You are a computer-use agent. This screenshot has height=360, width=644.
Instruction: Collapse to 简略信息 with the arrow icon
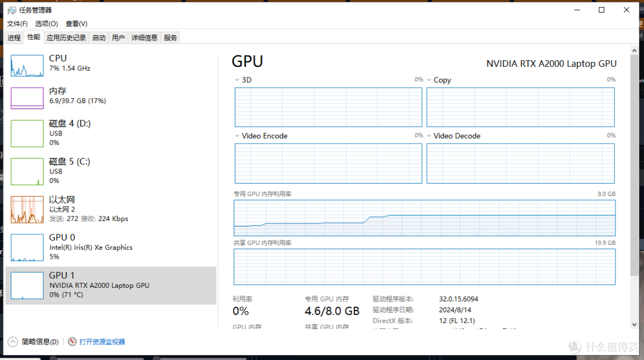[13, 342]
